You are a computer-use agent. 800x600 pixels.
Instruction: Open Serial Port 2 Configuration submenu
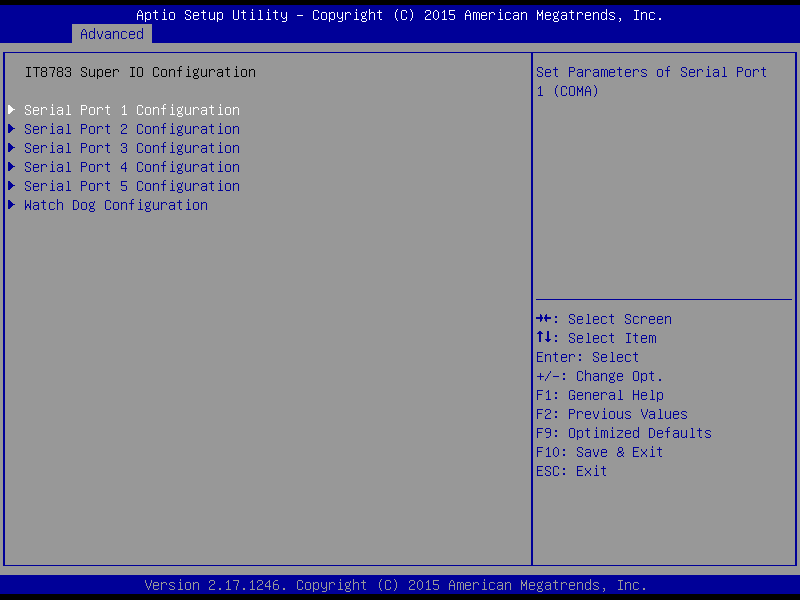point(132,129)
